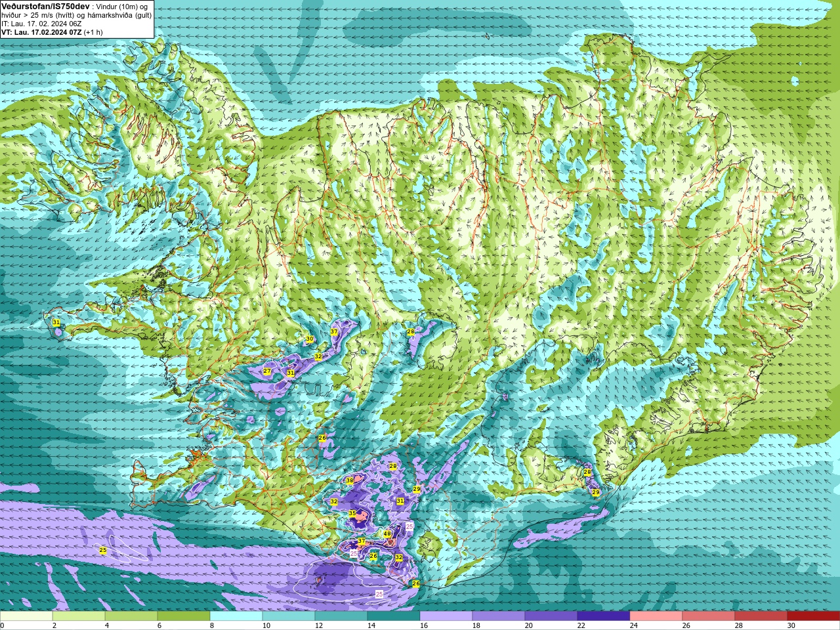Click the legend scale number 10

[266, 625]
